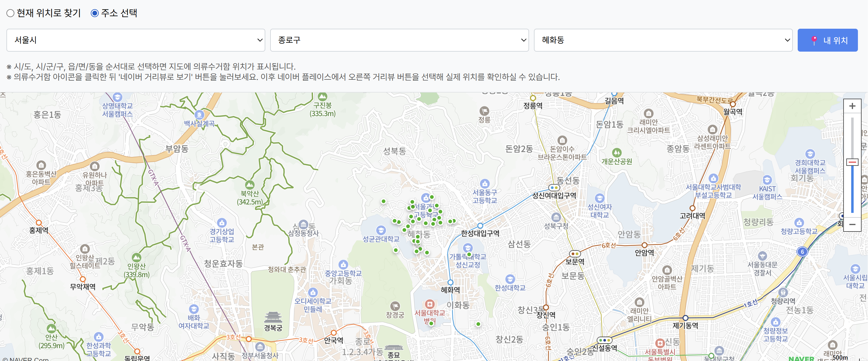Click the 청운효자동 neighborhood label
This screenshot has height=361, width=868.
[223, 264]
